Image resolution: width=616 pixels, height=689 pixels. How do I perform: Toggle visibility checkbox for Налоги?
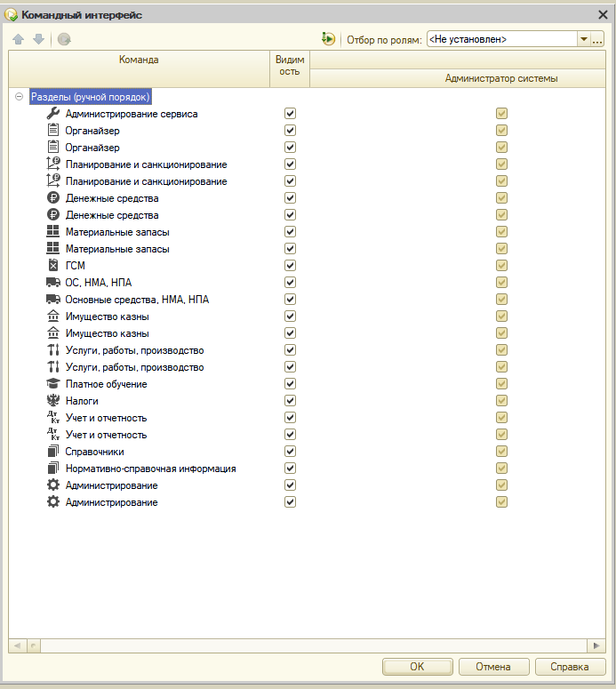point(290,401)
